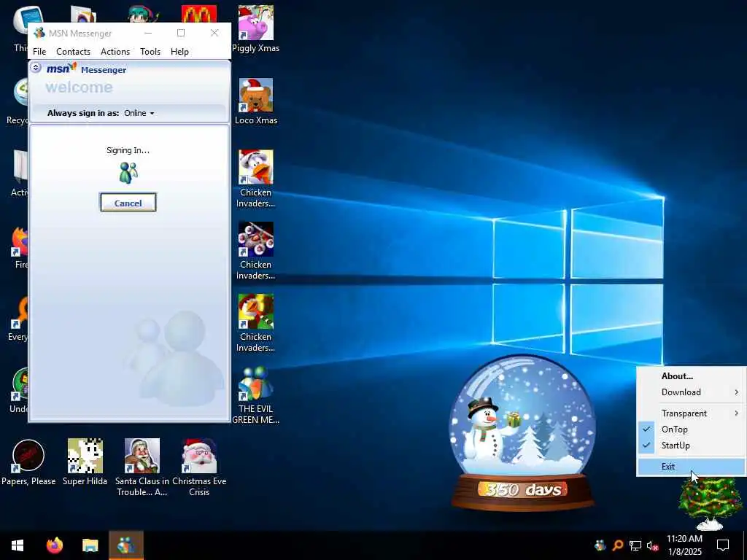Launch Firefox from the taskbar
747x560 pixels.
[x=55, y=545]
